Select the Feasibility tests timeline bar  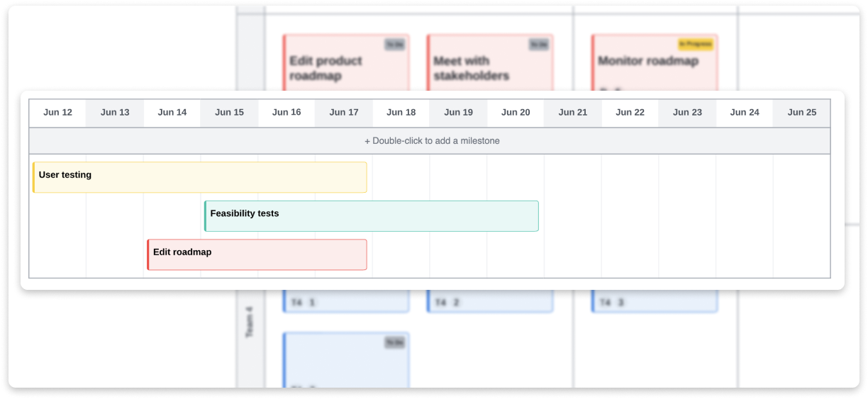point(372,216)
